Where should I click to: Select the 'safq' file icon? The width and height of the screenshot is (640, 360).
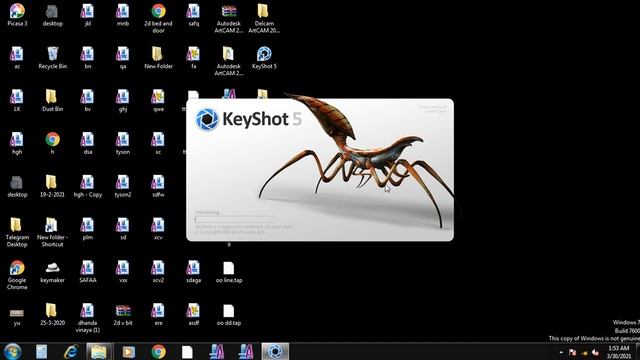tap(193, 15)
